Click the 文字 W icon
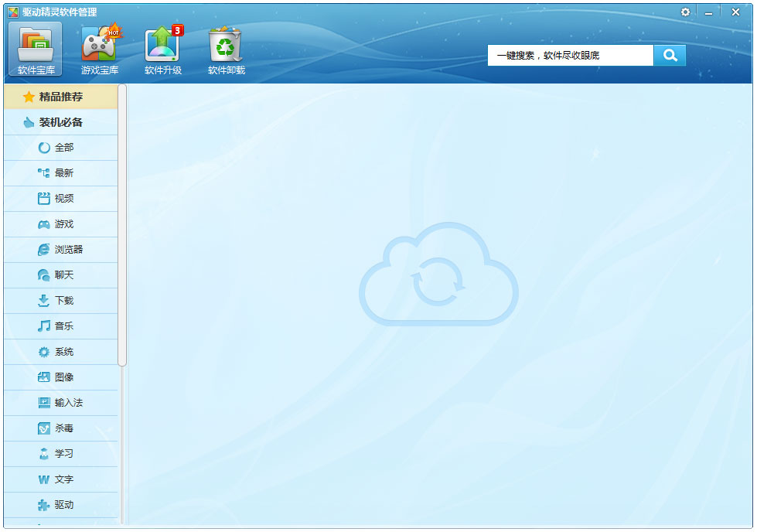This screenshot has width=757, height=532. click(x=44, y=479)
